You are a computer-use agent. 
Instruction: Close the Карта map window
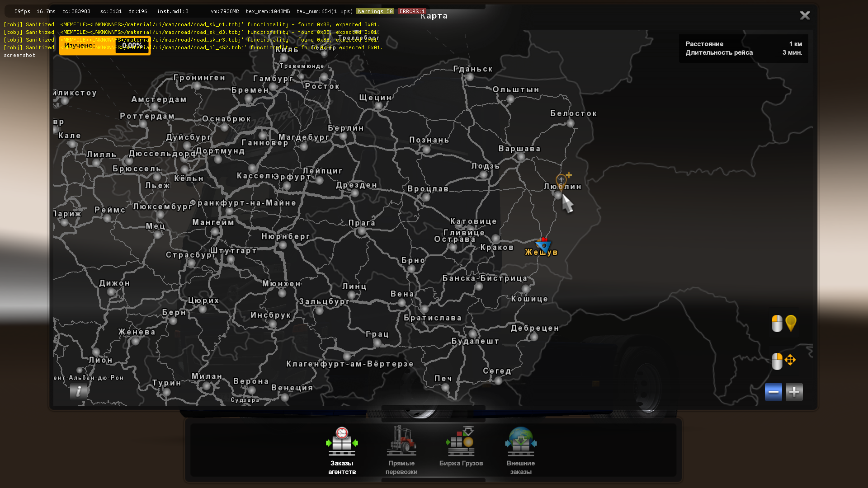[x=805, y=16]
